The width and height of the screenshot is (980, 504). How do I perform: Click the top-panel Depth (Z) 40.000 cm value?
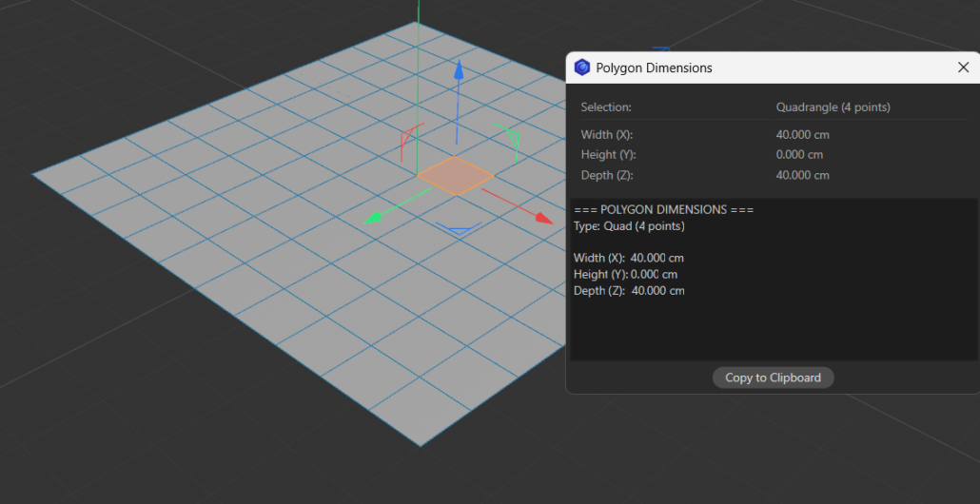tap(802, 175)
